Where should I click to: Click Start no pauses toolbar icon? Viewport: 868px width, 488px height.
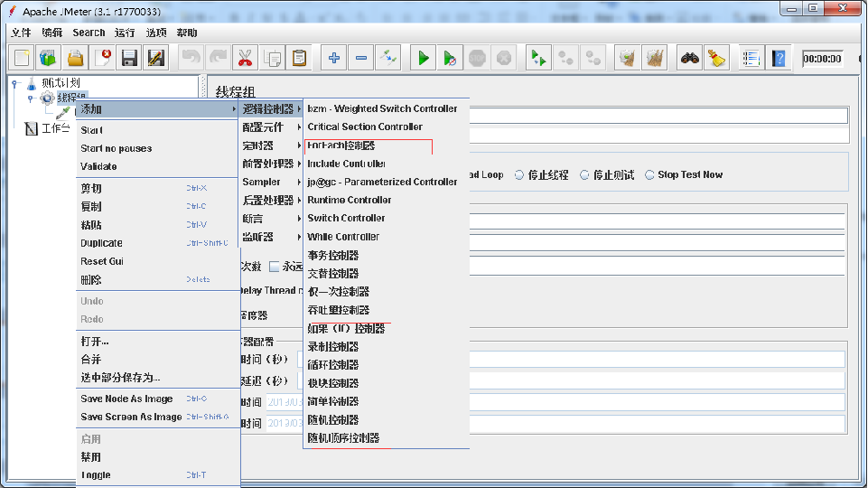click(x=450, y=58)
